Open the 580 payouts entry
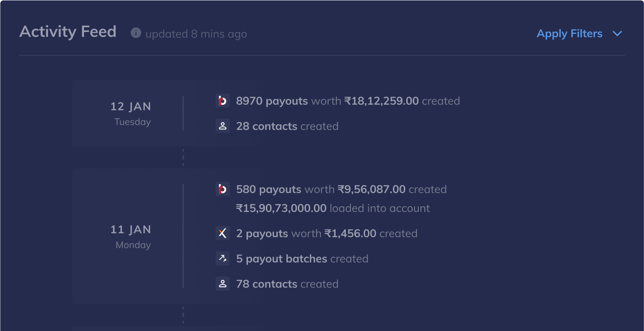The height and width of the screenshot is (331, 644). point(269,189)
